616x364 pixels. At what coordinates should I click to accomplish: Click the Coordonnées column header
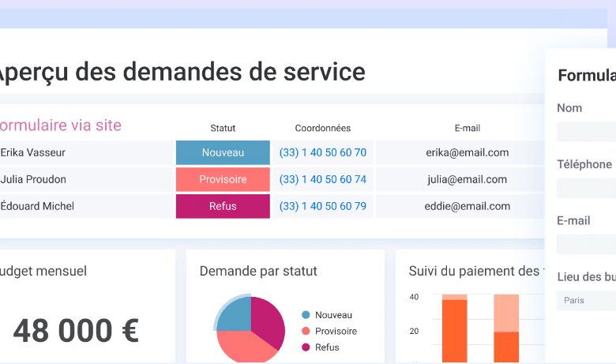tap(322, 128)
